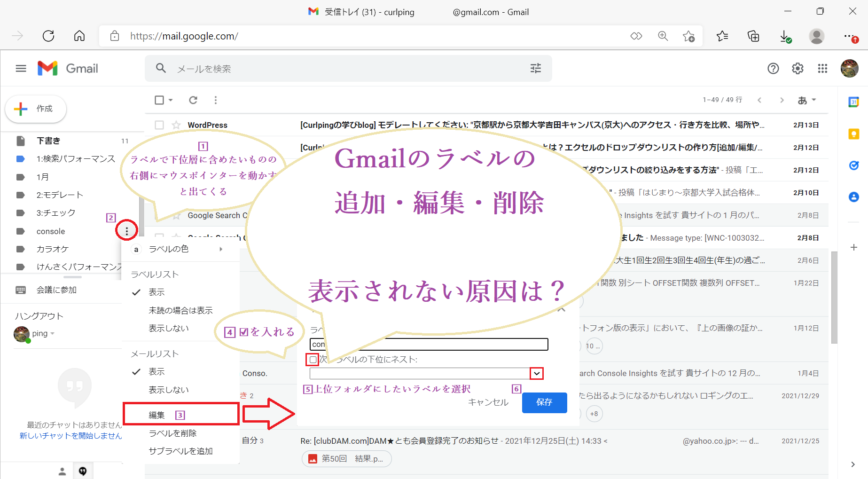Open the Google apps grid icon

point(822,68)
